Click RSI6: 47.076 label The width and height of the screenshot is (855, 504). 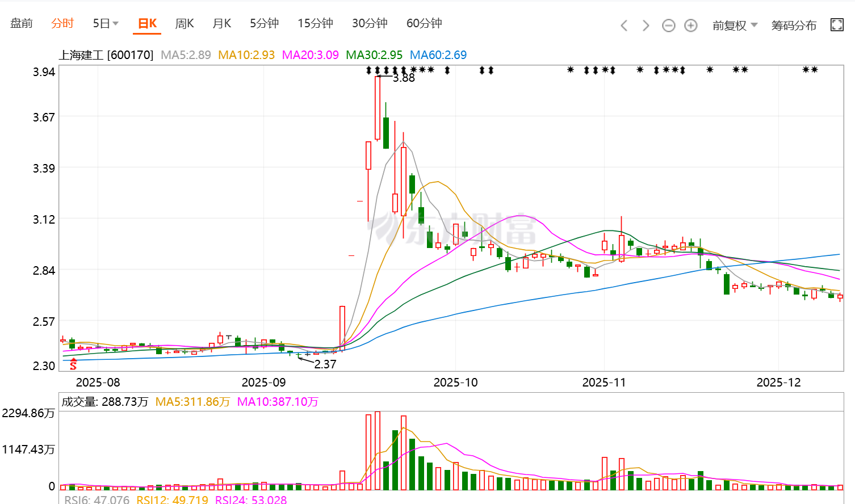[x=97, y=499]
